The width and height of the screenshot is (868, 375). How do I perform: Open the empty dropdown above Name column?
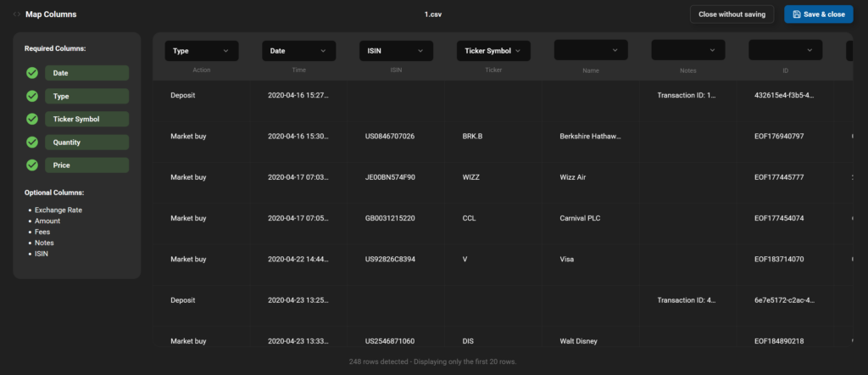pos(591,50)
